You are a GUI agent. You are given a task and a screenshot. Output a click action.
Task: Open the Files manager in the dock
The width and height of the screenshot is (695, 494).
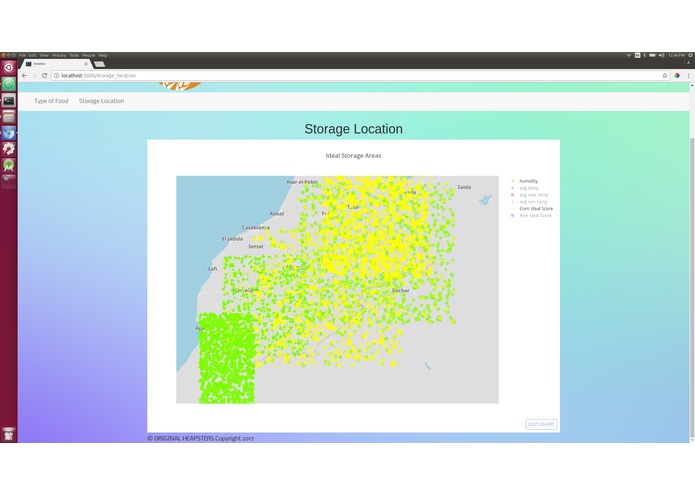point(8,117)
